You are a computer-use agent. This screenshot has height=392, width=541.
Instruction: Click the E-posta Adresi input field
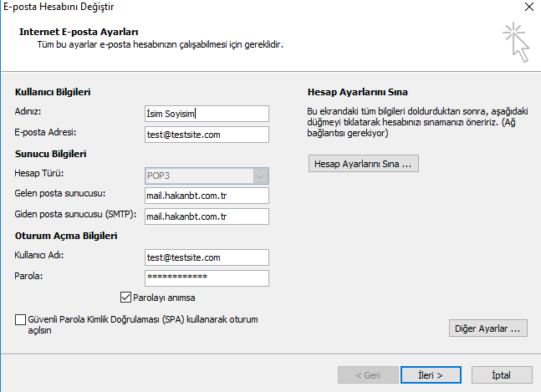click(x=207, y=135)
